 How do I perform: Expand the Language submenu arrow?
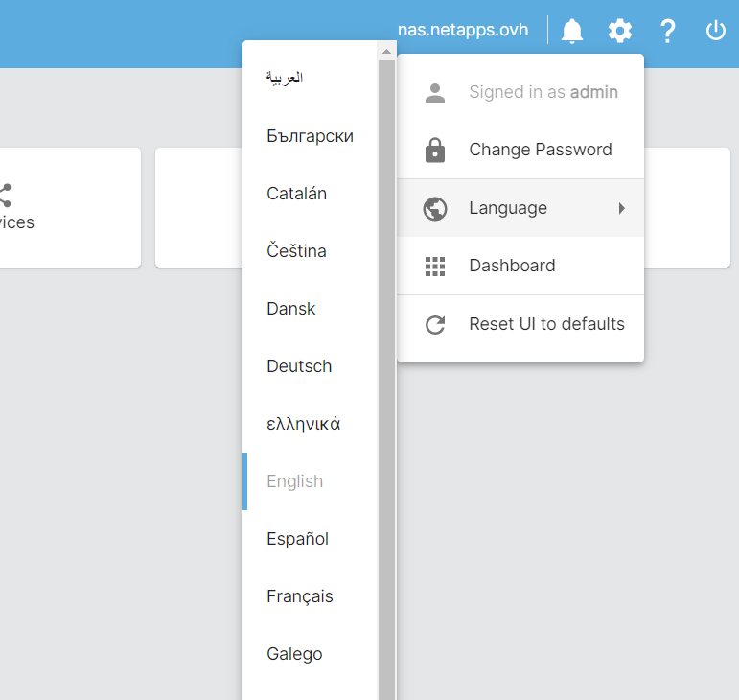point(621,208)
